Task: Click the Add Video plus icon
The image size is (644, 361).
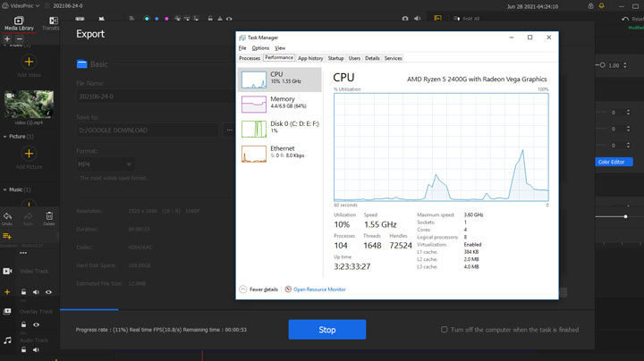Action: point(29,62)
